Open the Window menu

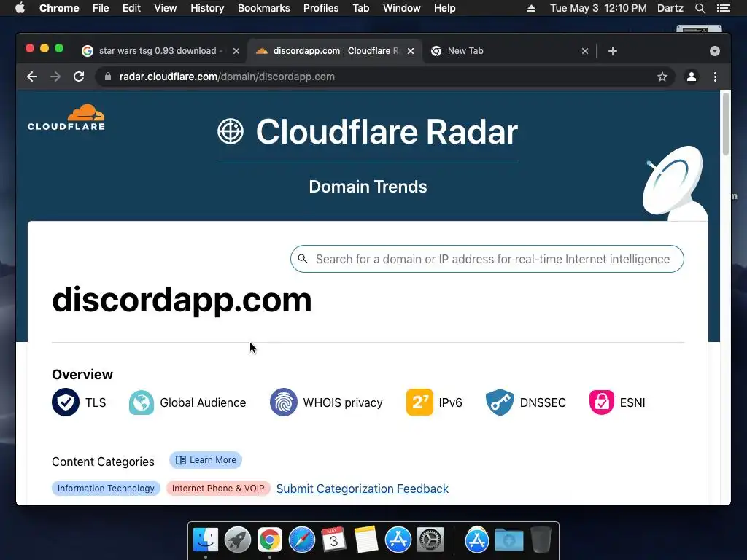(x=402, y=8)
